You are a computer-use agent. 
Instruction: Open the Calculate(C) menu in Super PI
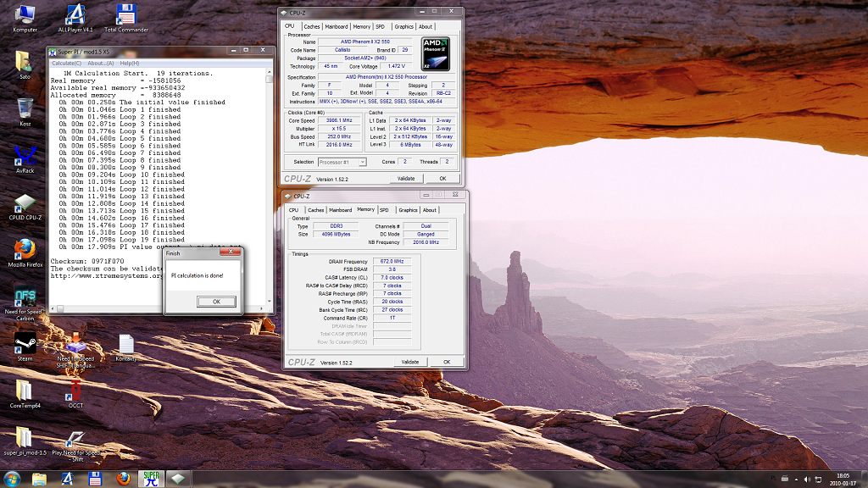pyautogui.click(x=66, y=63)
